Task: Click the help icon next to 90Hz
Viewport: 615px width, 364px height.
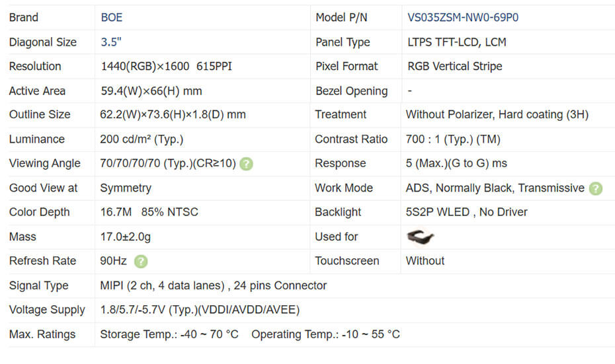Action: click(140, 261)
